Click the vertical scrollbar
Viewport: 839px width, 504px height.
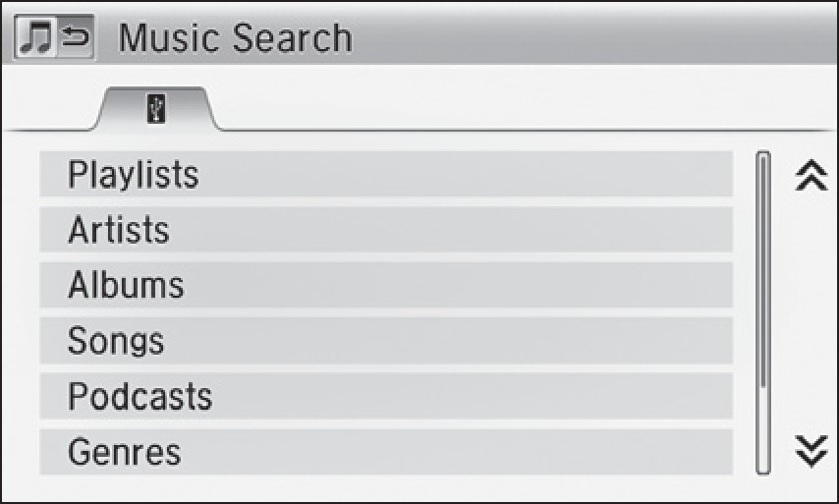pyautogui.click(x=763, y=312)
